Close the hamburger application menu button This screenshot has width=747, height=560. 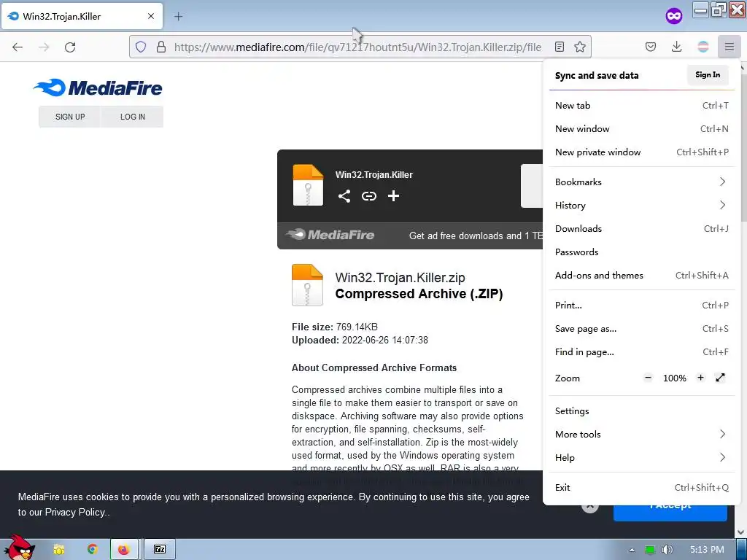click(729, 47)
